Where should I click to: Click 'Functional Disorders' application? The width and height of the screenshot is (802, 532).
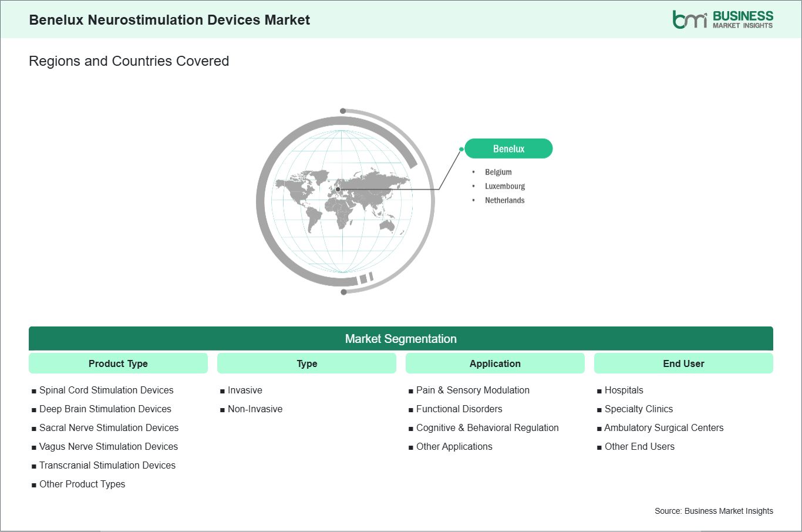(459, 409)
